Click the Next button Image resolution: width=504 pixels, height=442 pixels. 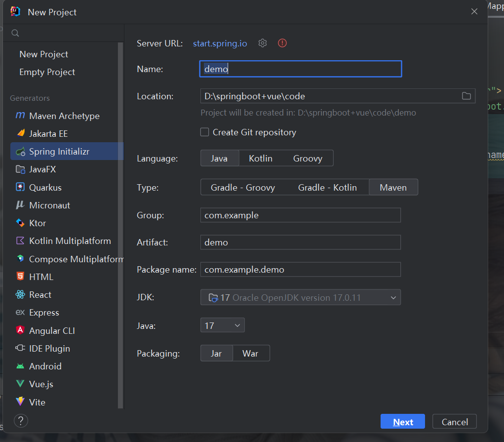[402, 421]
